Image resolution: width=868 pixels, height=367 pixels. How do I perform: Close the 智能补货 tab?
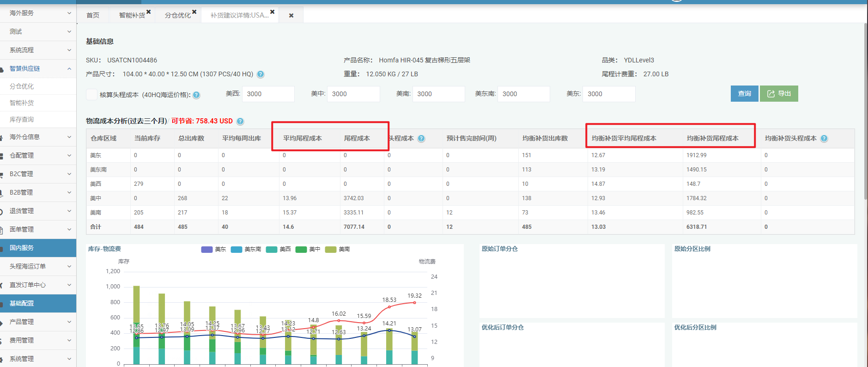coord(148,12)
